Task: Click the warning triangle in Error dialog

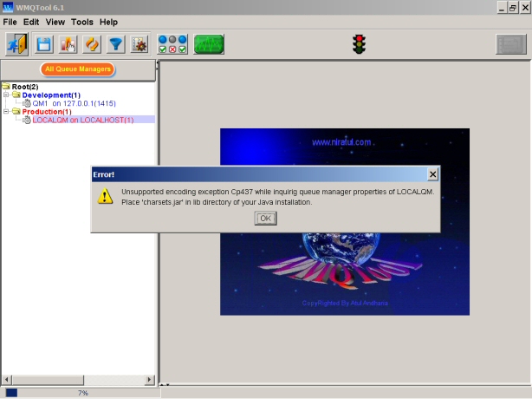Action: point(105,196)
